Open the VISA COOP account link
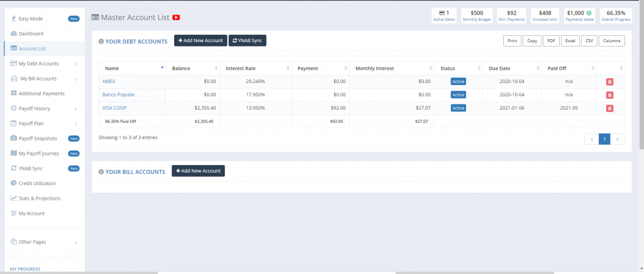This screenshot has width=644, height=274. (x=114, y=108)
